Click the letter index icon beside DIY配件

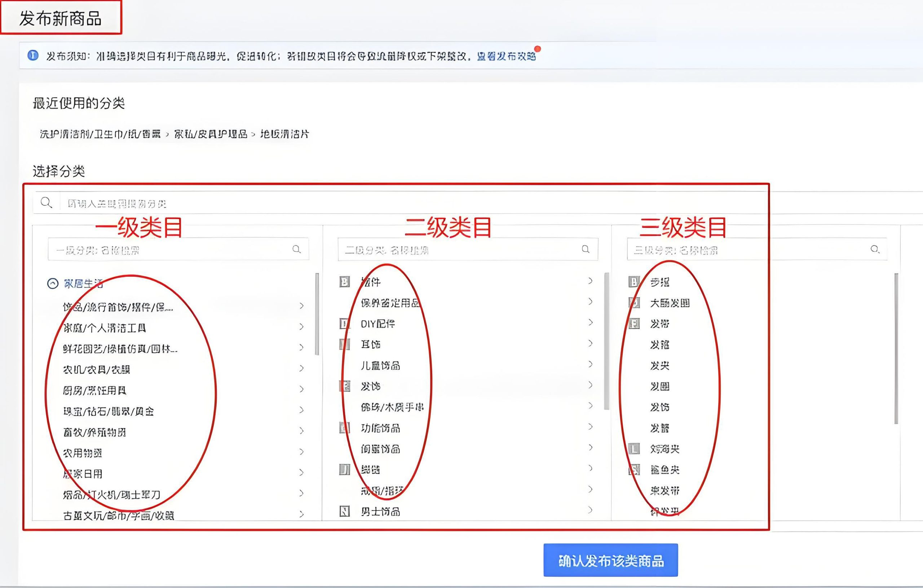(345, 324)
